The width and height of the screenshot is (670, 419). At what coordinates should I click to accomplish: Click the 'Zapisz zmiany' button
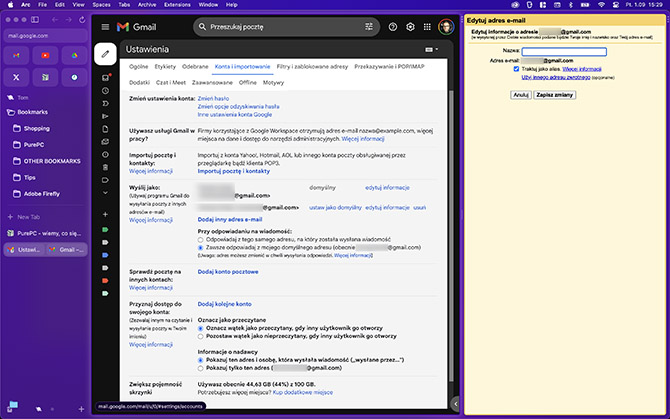pos(554,95)
